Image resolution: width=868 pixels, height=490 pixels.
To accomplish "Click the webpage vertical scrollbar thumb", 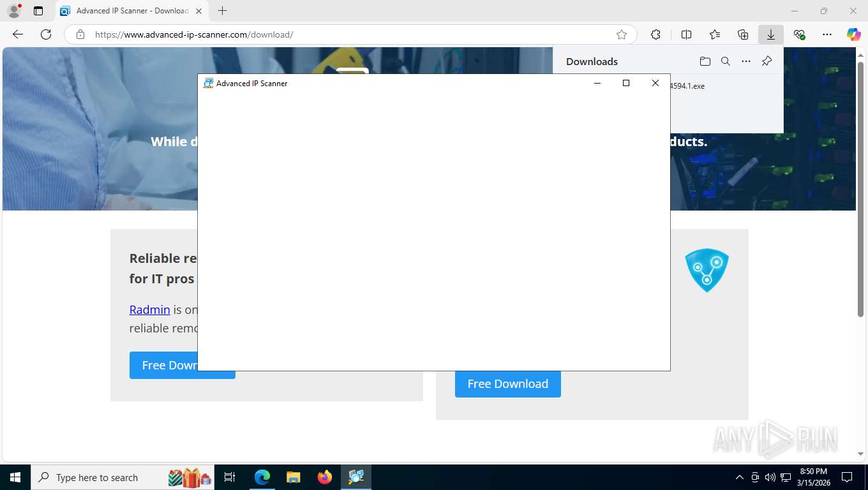I will [x=860, y=189].
